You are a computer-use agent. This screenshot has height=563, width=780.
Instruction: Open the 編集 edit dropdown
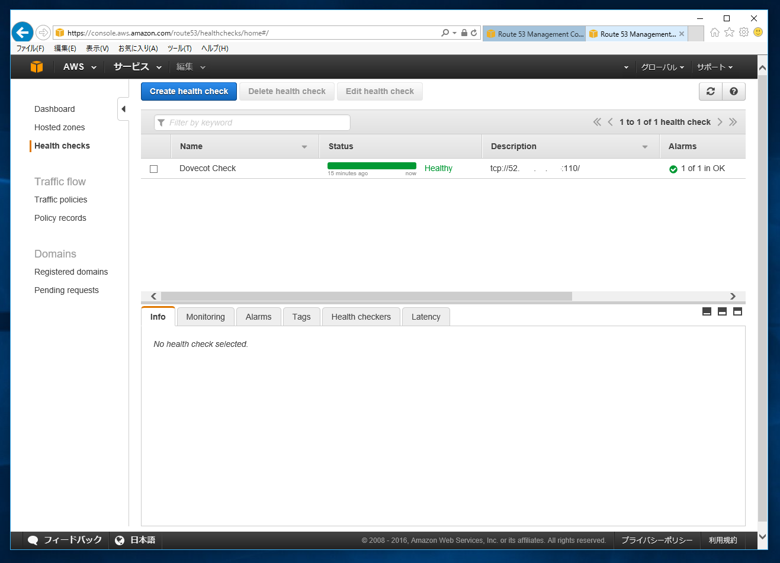(191, 67)
